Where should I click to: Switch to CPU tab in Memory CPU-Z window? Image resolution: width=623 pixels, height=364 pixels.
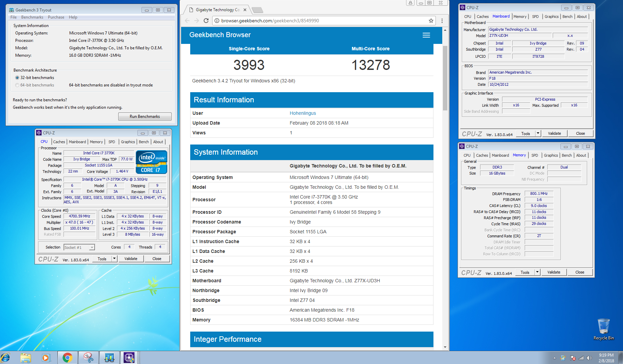(x=467, y=155)
